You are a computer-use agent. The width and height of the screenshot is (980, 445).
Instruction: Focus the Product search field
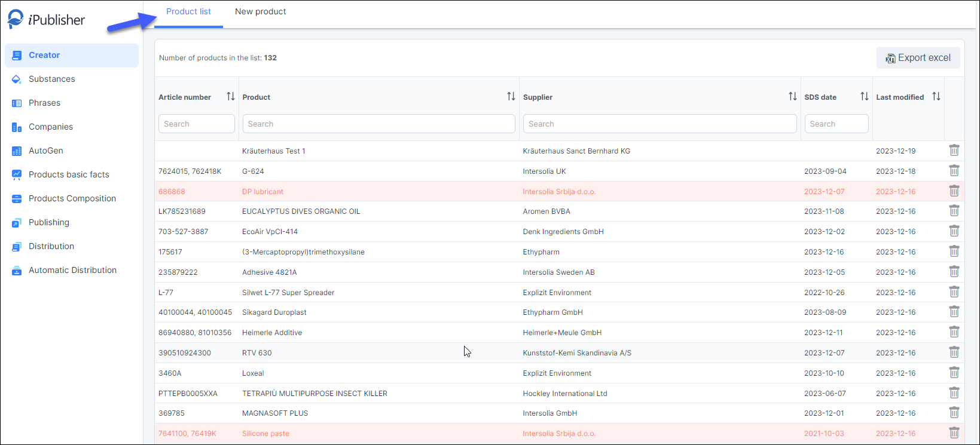pos(379,124)
